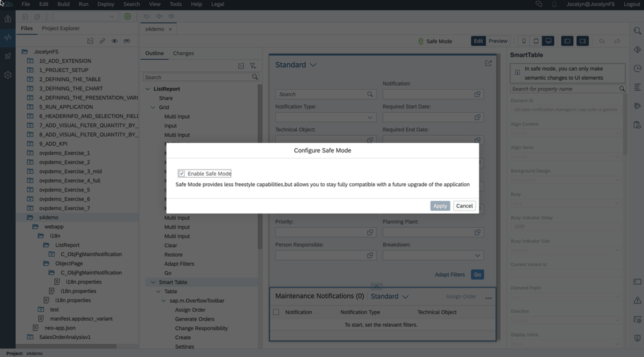Viewport: 644px width, 357px height.
Task: Click the link-with-editor icon in Files panel
Action: (102, 41)
